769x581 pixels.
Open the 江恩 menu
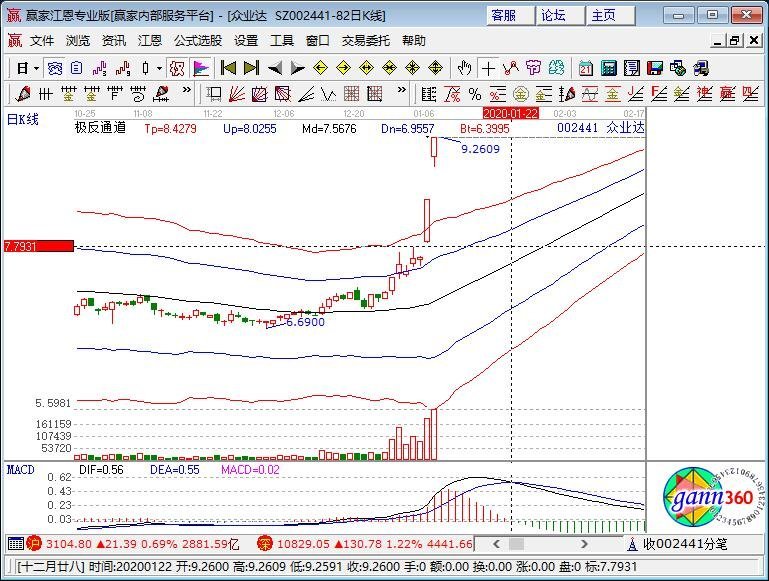point(150,41)
